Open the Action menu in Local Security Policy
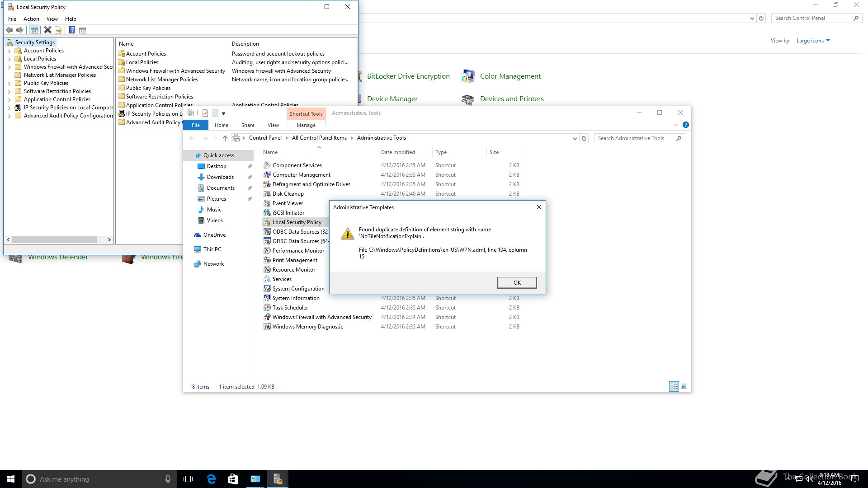Image resolution: width=868 pixels, height=488 pixels. pyautogui.click(x=31, y=19)
